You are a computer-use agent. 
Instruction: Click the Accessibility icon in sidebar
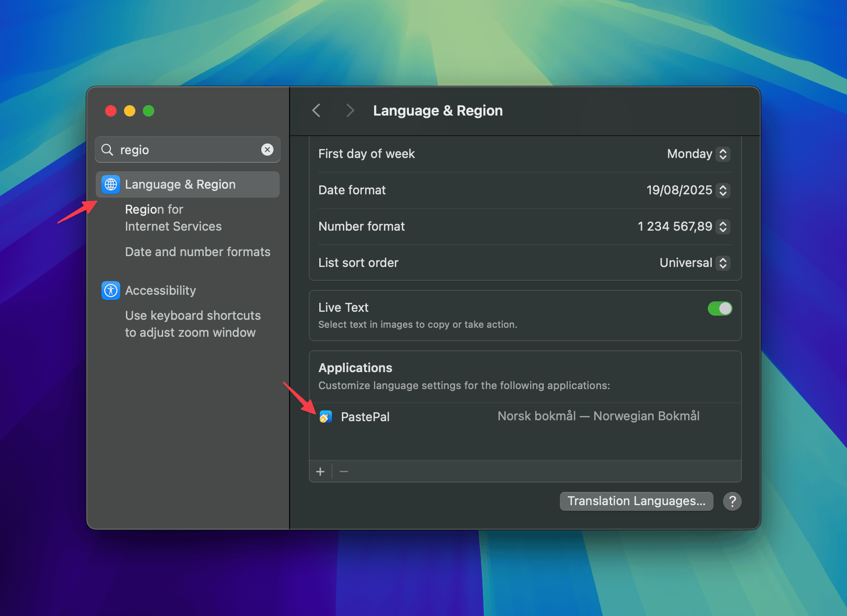(111, 291)
